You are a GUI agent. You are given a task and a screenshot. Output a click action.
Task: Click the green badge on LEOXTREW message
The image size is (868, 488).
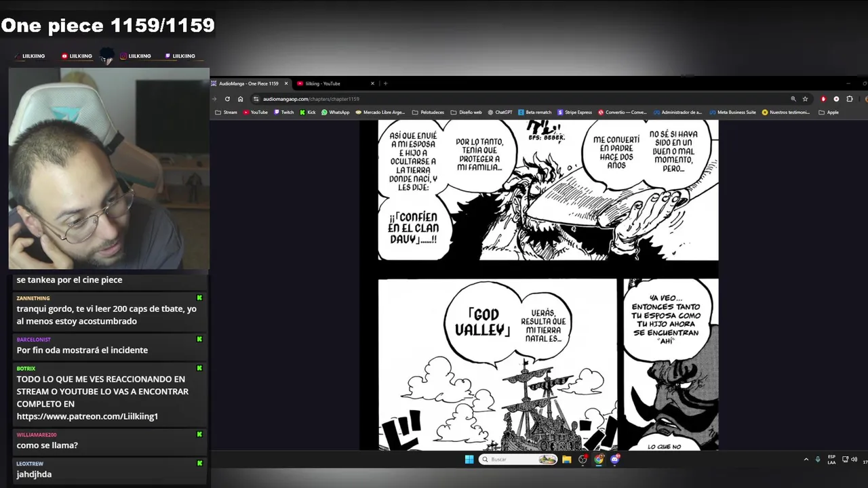[199, 464]
